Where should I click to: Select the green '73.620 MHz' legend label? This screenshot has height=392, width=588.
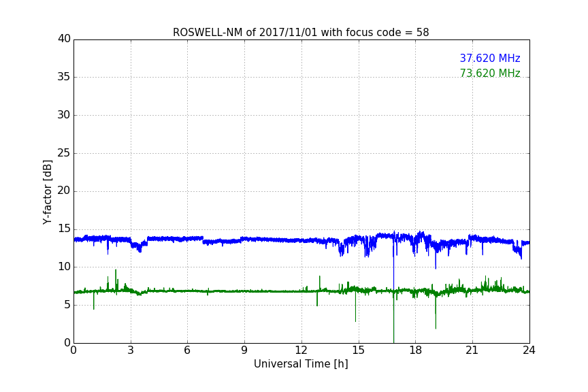tap(490, 73)
